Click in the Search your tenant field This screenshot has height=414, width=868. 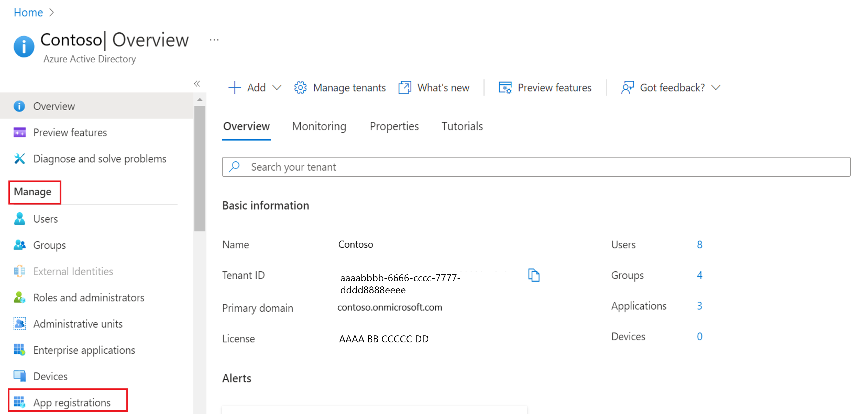coord(536,167)
